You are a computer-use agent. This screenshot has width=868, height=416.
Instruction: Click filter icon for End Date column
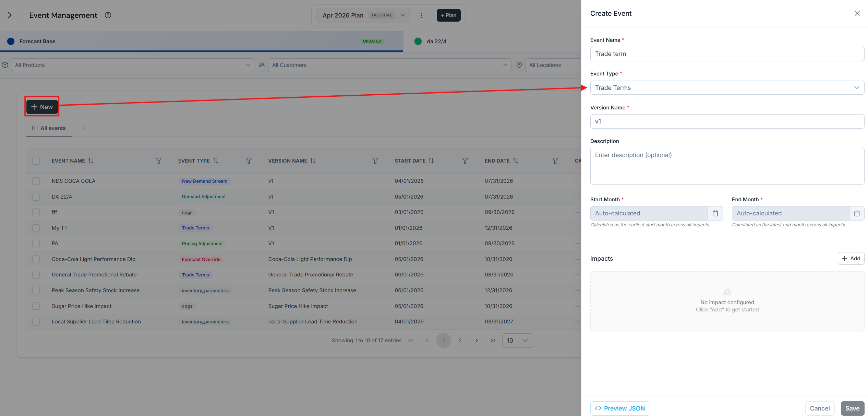tap(555, 161)
